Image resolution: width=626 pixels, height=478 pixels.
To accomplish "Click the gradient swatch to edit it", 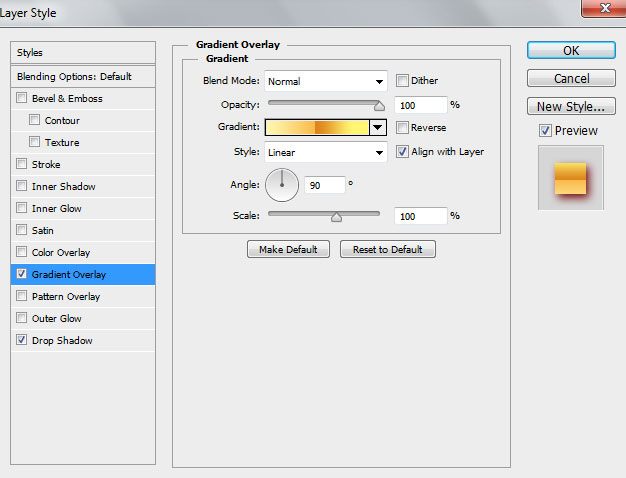I will click(x=317, y=128).
